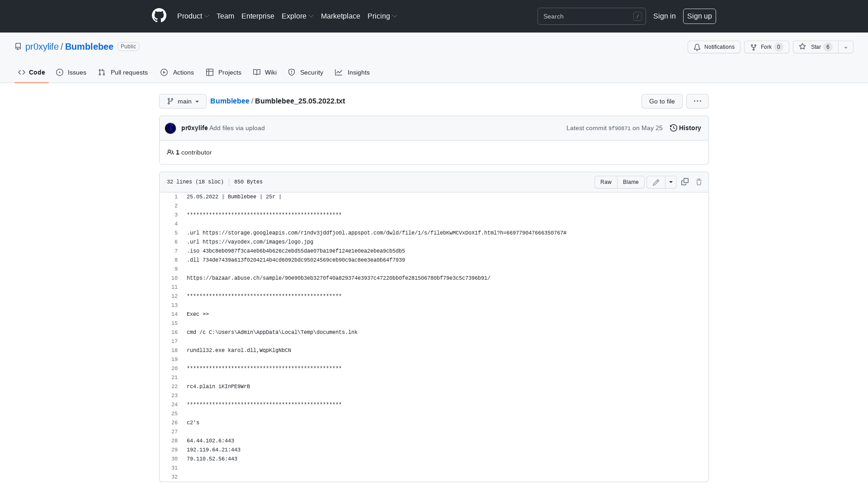Open commit History link
868x488 pixels.
(x=685, y=128)
